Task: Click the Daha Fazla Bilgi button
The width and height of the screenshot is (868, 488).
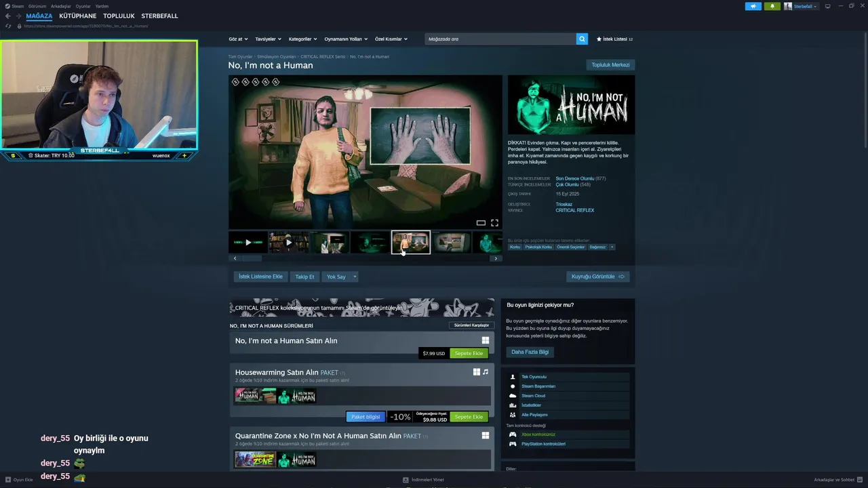Action: 530,352
